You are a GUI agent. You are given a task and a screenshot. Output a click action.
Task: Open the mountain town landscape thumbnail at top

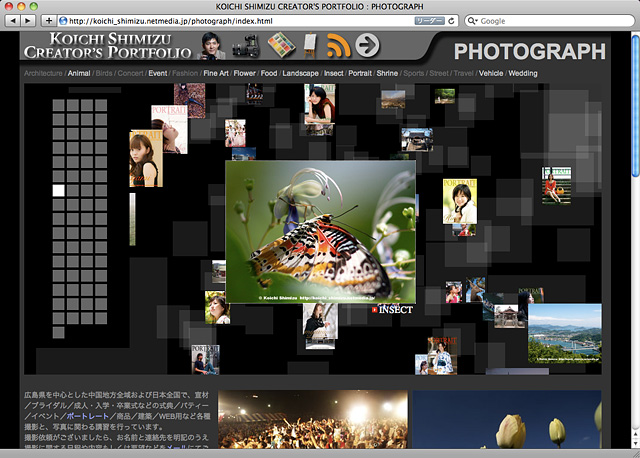tap(393, 100)
